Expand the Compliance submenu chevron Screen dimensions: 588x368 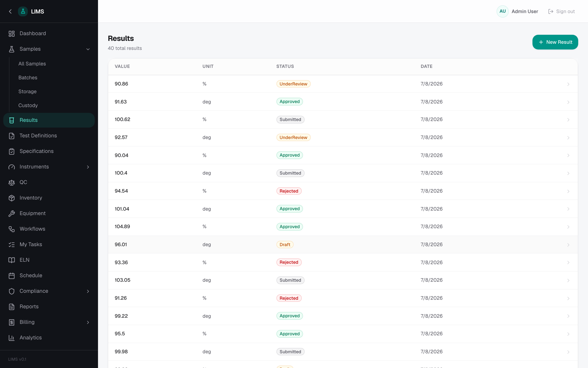[88, 291]
